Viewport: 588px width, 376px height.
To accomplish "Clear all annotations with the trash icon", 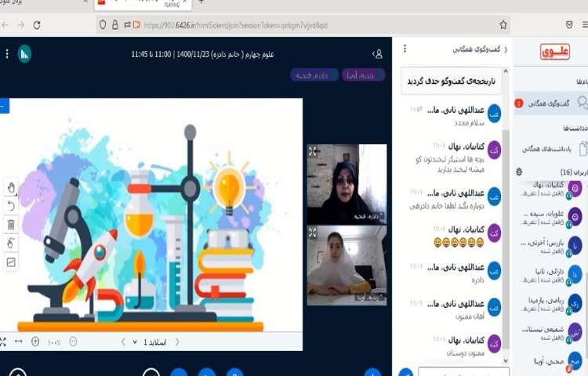I will click(x=11, y=225).
